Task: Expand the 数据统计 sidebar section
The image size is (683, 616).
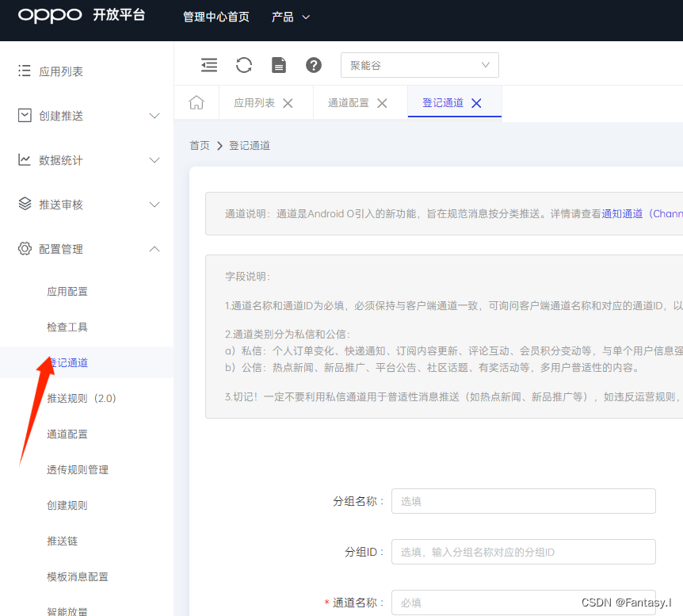Action: point(155,159)
